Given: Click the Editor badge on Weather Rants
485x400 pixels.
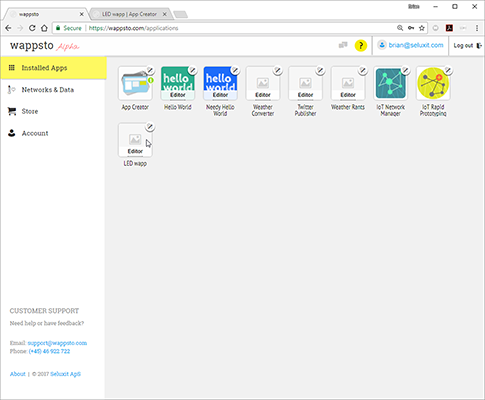Looking at the screenshot, I should coord(348,95).
